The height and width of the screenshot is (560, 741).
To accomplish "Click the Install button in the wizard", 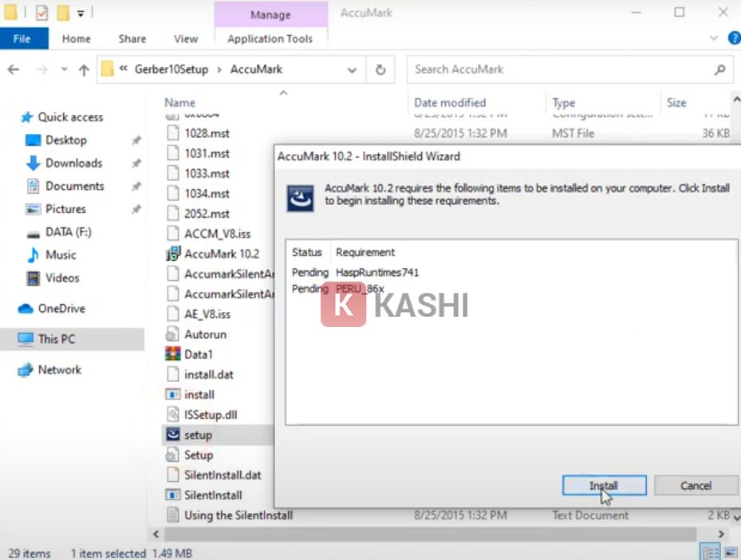I will coord(603,486).
